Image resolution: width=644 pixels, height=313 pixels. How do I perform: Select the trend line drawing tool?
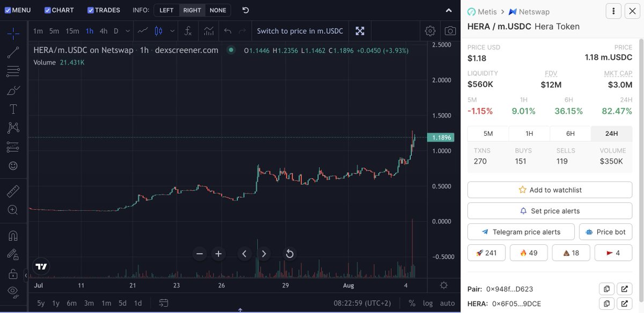12,54
